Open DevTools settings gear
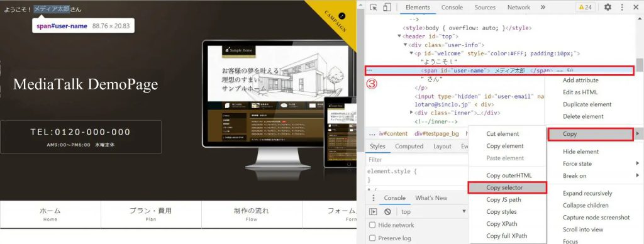 tap(608, 8)
